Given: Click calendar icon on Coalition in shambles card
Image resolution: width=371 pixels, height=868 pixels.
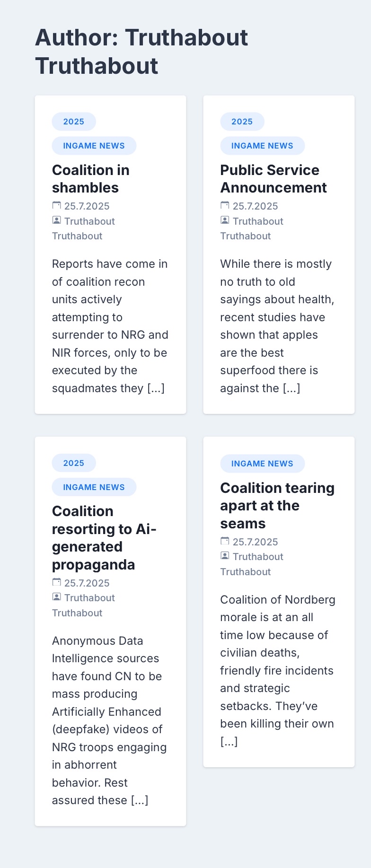Looking at the screenshot, I should point(56,205).
